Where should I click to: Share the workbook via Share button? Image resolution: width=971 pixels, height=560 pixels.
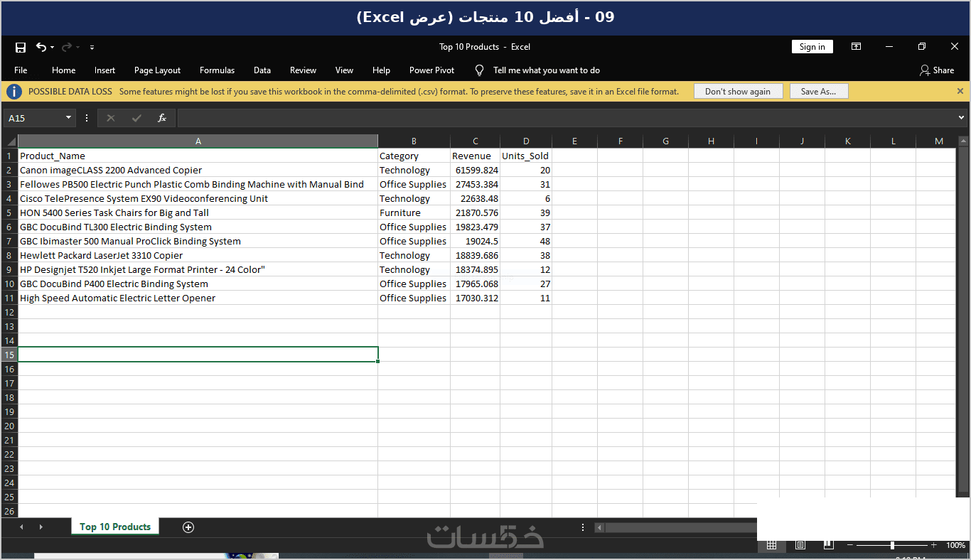coord(937,70)
